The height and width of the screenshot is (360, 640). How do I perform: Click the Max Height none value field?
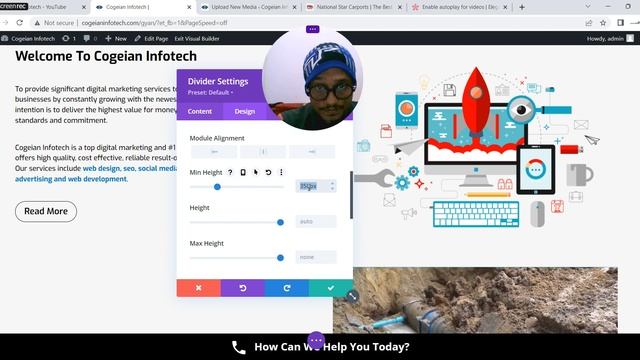click(x=316, y=257)
